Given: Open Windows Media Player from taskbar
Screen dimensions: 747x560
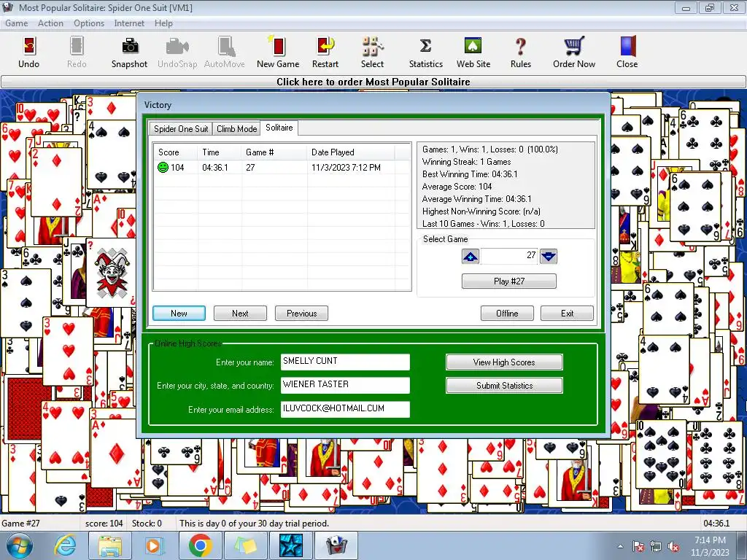Looking at the screenshot, I should [154, 545].
